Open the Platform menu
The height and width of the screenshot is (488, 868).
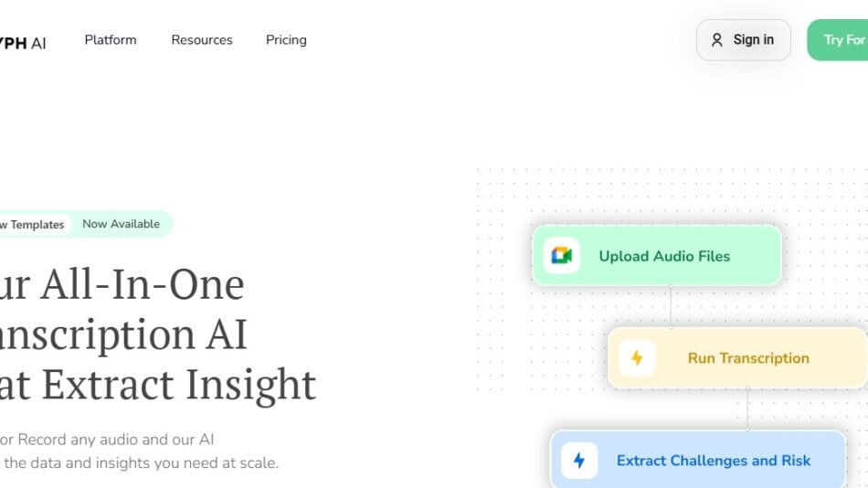(x=111, y=40)
